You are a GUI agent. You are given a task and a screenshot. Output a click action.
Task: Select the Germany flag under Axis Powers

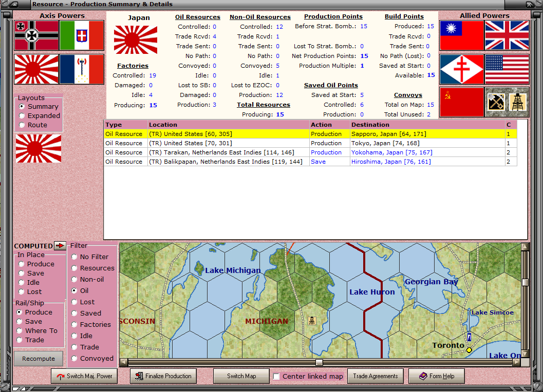pyautogui.click(x=36, y=35)
